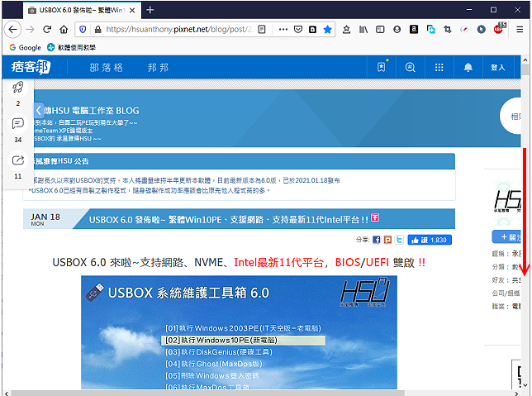The width and height of the screenshot is (532, 396).
Task: Click the 風雅傳HSU 公告 heading
Action: (x=61, y=161)
